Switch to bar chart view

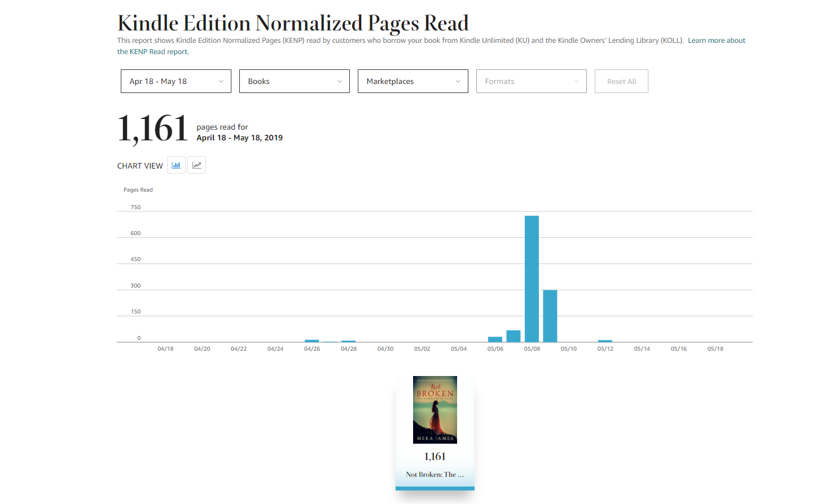(176, 165)
